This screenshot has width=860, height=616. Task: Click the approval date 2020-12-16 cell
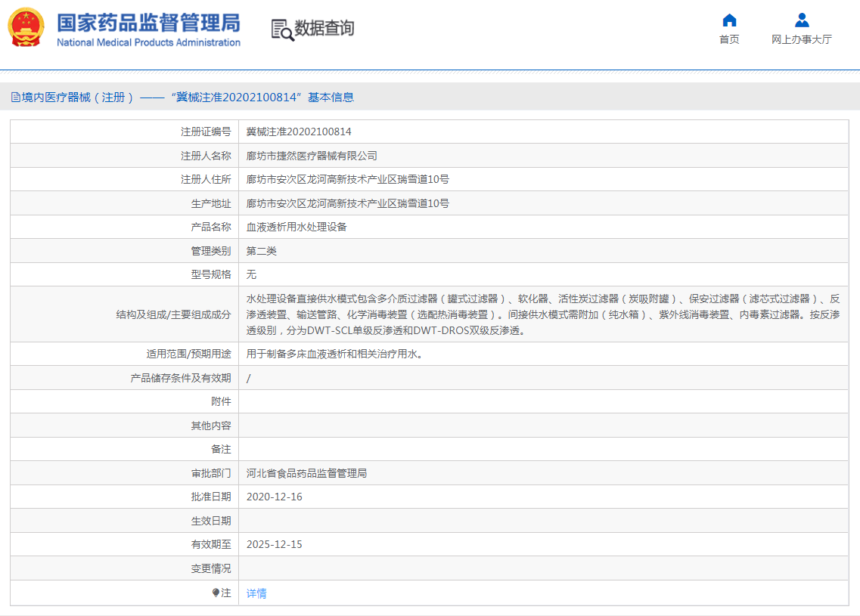pos(275,497)
